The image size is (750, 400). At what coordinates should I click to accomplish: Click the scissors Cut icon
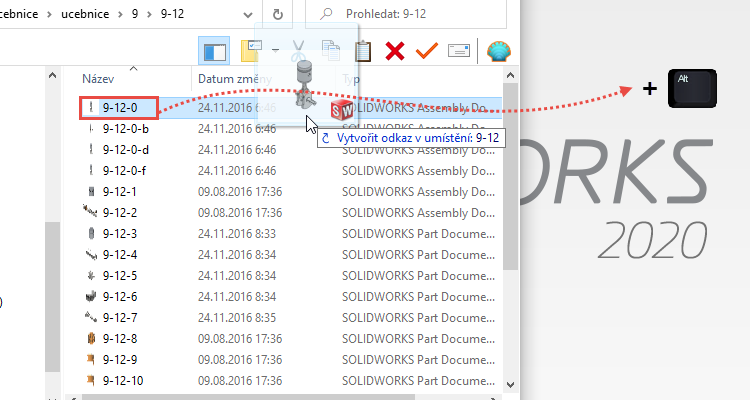(x=298, y=51)
